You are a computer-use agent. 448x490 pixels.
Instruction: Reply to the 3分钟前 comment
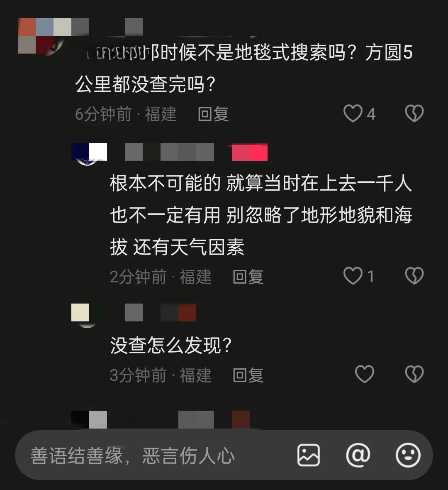pyautogui.click(x=248, y=375)
